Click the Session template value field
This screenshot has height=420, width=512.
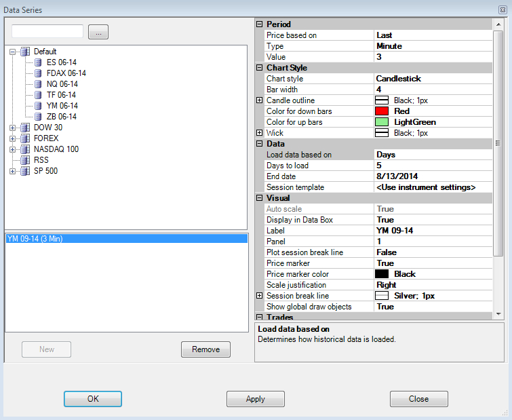(433, 187)
